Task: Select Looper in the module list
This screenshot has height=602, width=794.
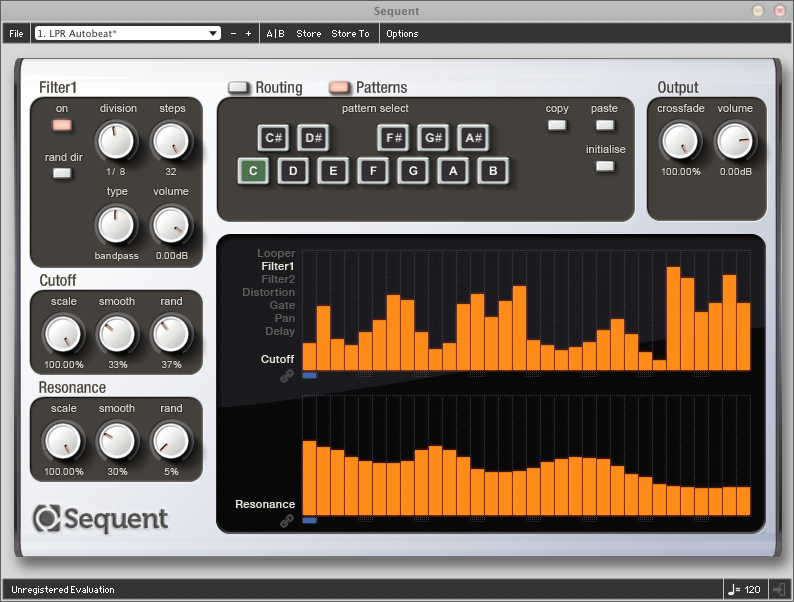Action: tap(276, 253)
